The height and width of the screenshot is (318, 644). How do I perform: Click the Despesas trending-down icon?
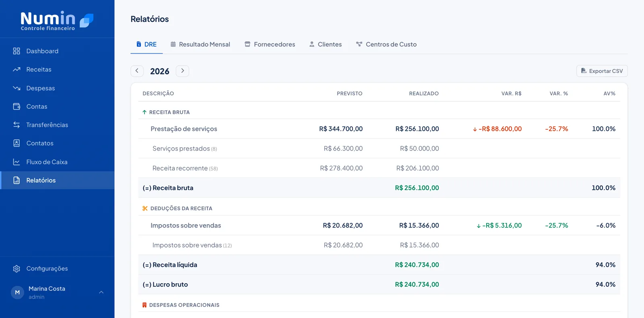coord(17,88)
